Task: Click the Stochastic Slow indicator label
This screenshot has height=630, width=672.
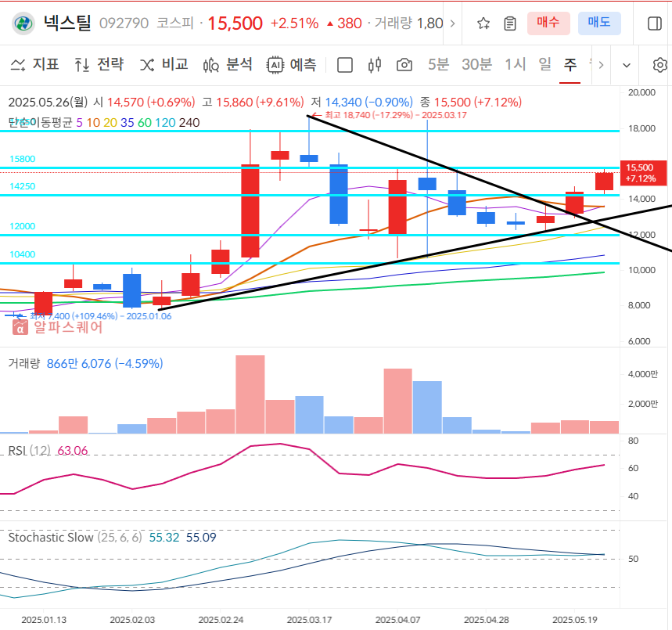Action: [x=75, y=538]
